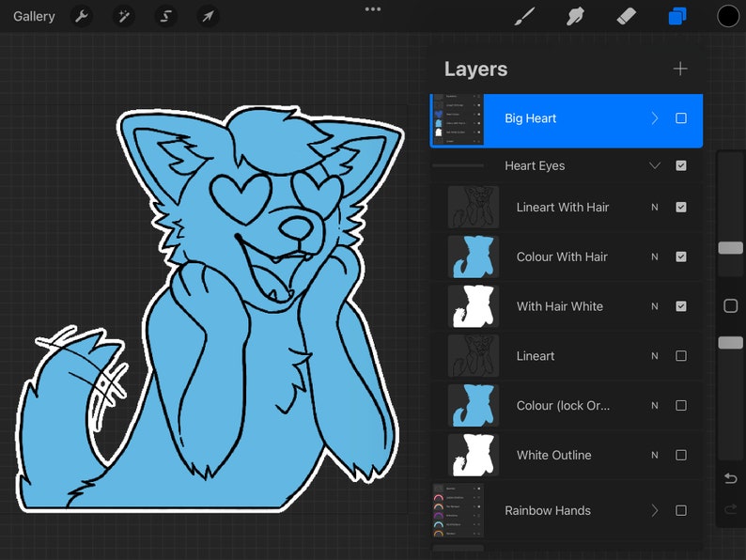746x560 pixels.
Task: Activate the Selection tool
Action: click(165, 16)
